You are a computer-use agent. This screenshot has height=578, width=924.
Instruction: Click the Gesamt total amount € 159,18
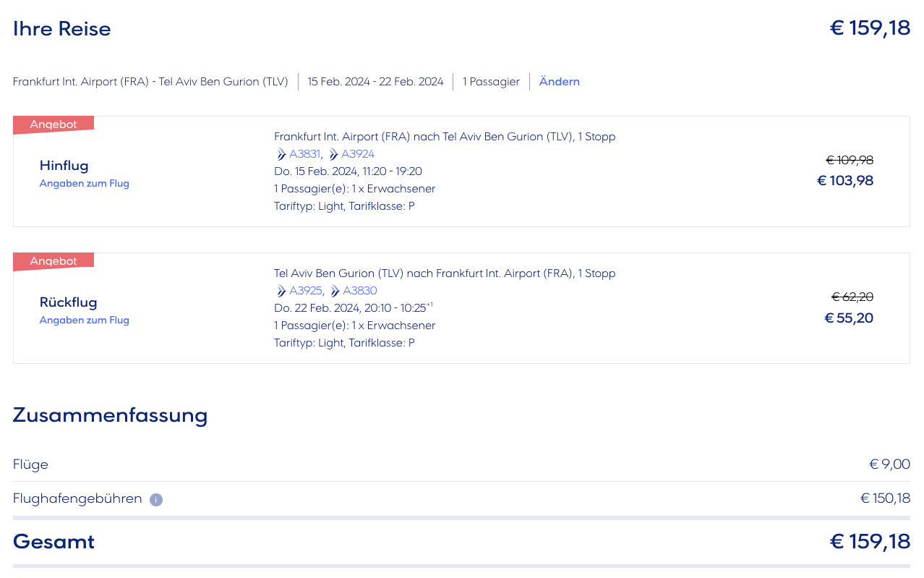869,541
